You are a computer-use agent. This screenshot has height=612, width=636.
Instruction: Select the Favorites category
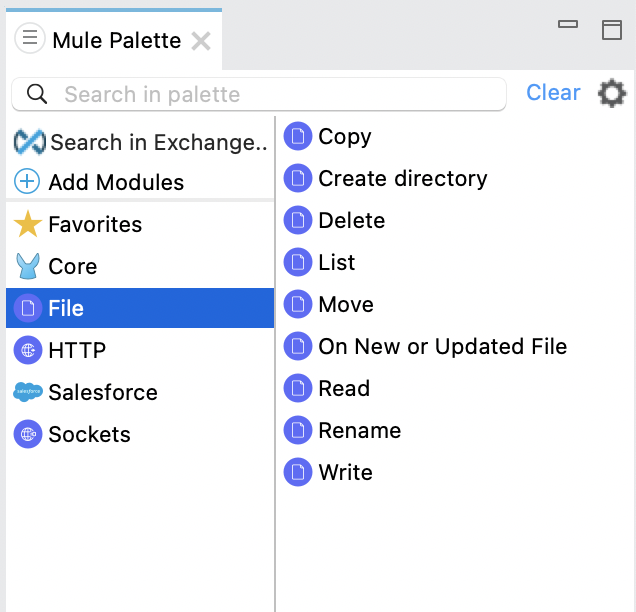pyautogui.click(x=140, y=224)
